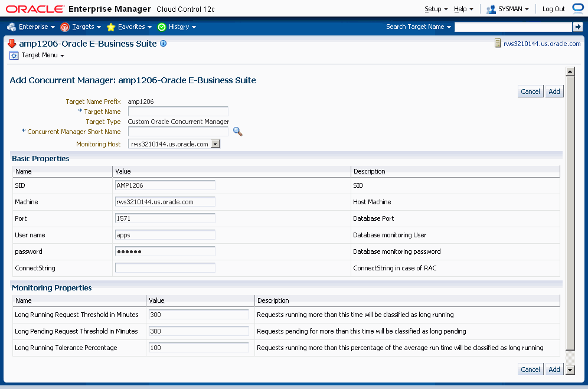Click the Enterprise menu icon
The image size is (588, 389).
coord(12,27)
